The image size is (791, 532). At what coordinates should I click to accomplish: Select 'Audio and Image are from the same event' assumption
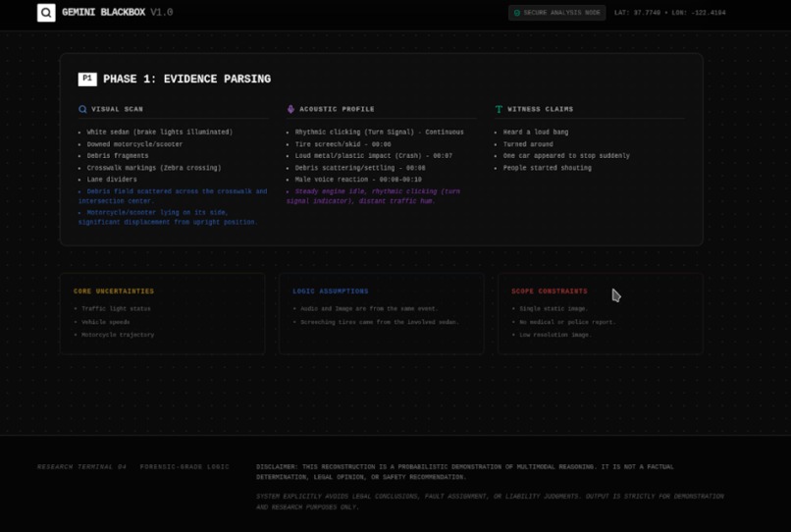369,308
